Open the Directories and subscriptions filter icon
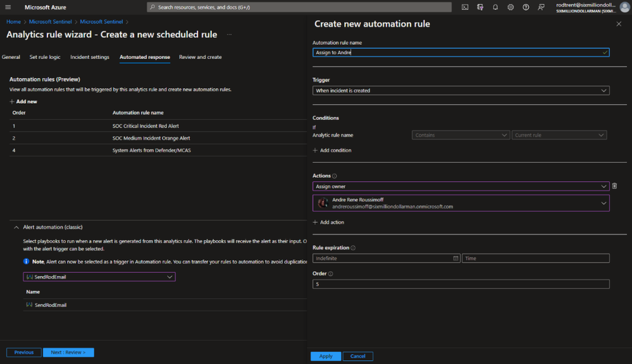 click(480, 8)
